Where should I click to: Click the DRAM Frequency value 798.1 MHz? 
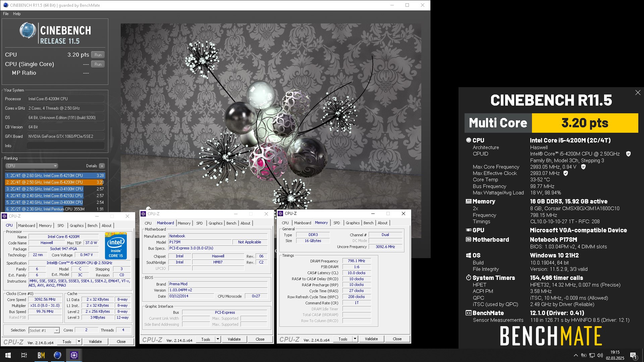356,261
